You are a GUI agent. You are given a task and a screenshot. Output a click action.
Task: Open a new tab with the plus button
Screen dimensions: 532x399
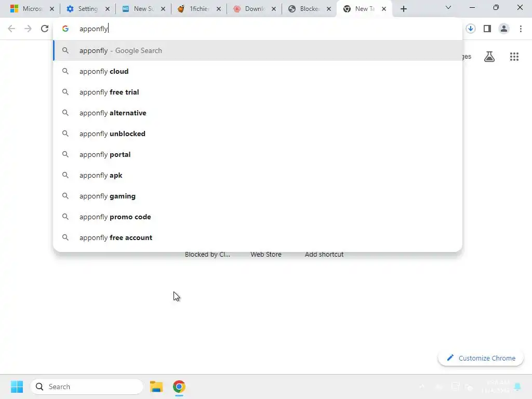click(x=403, y=9)
